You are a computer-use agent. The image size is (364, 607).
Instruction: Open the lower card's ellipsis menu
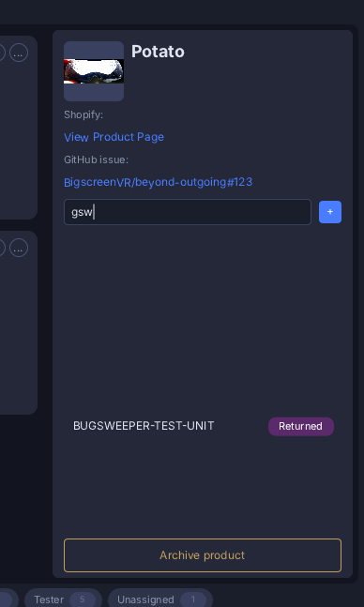(19, 248)
